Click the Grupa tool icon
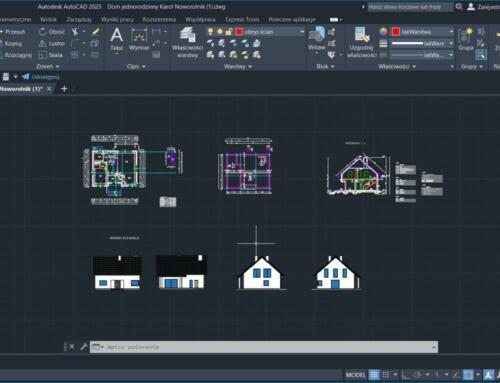This screenshot has height=383, width=500. click(466, 39)
